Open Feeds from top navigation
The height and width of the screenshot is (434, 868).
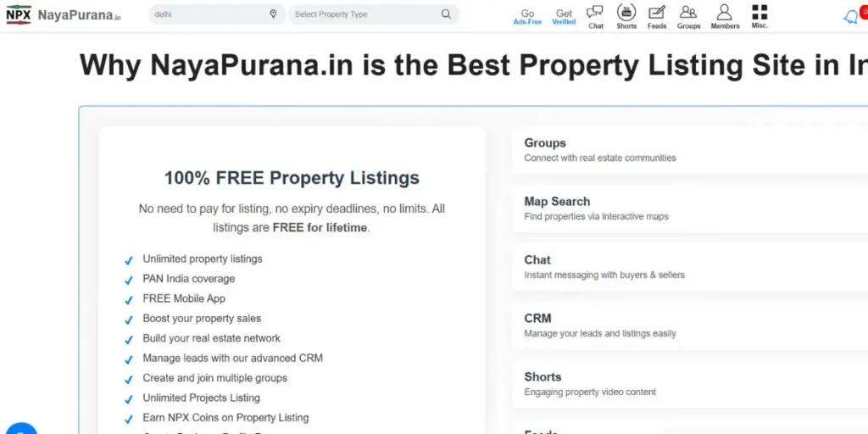[x=657, y=17]
